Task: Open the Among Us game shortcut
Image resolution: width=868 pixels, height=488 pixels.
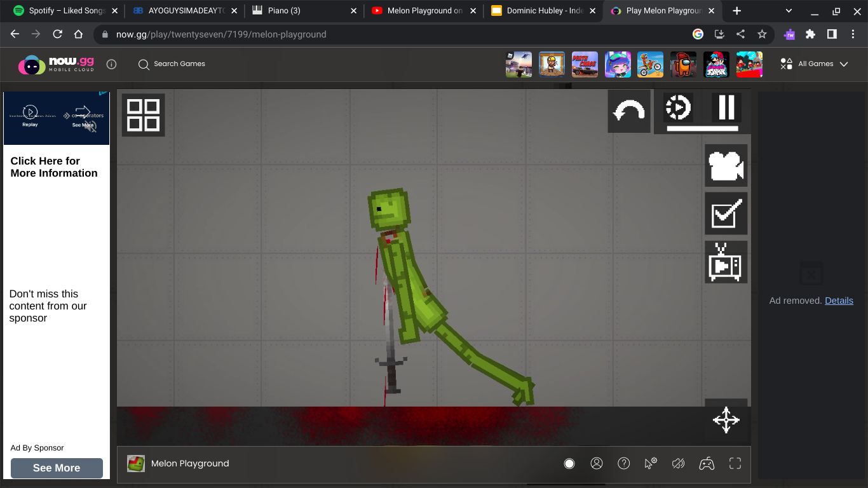Action: [x=684, y=64]
